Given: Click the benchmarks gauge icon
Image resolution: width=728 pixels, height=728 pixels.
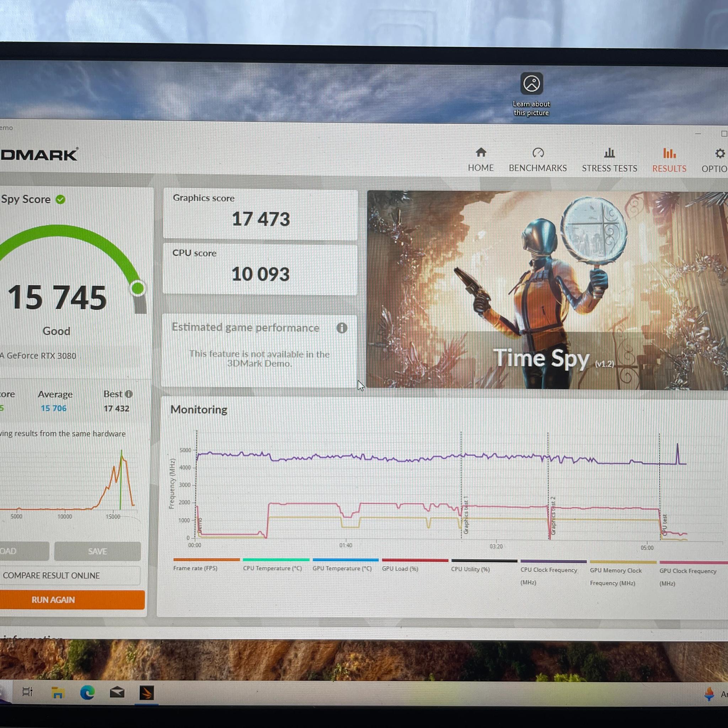Looking at the screenshot, I should click(x=538, y=152).
